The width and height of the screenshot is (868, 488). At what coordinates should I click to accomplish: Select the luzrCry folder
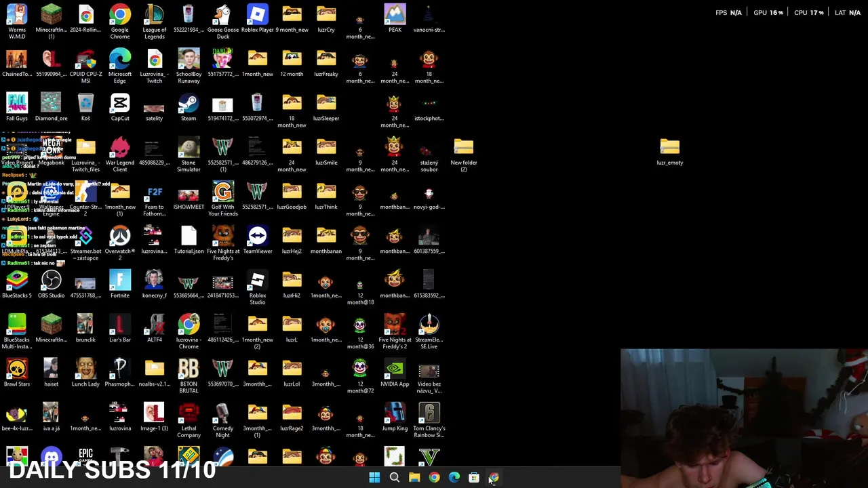click(x=325, y=19)
